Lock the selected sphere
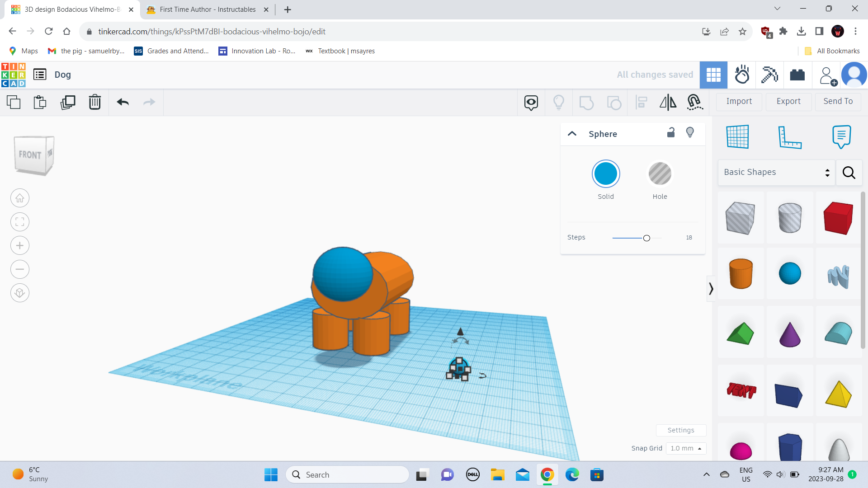868x488 pixels. click(x=671, y=133)
